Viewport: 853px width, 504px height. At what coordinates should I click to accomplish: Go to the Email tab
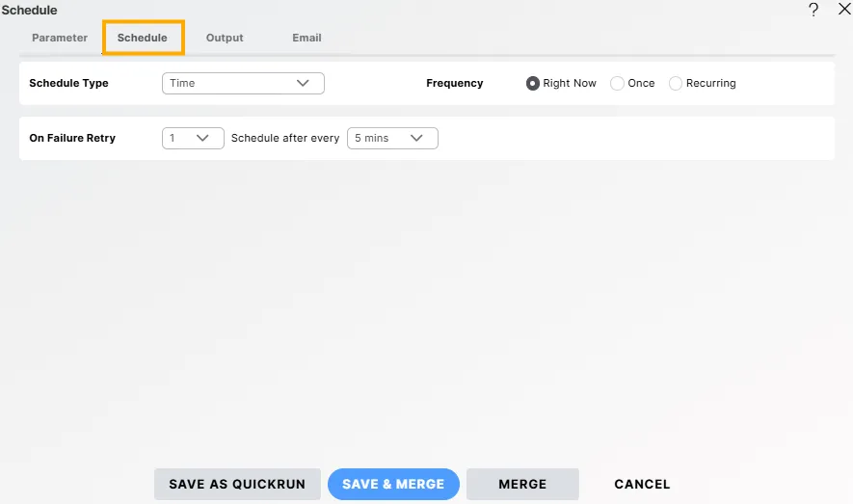[x=307, y=38]
